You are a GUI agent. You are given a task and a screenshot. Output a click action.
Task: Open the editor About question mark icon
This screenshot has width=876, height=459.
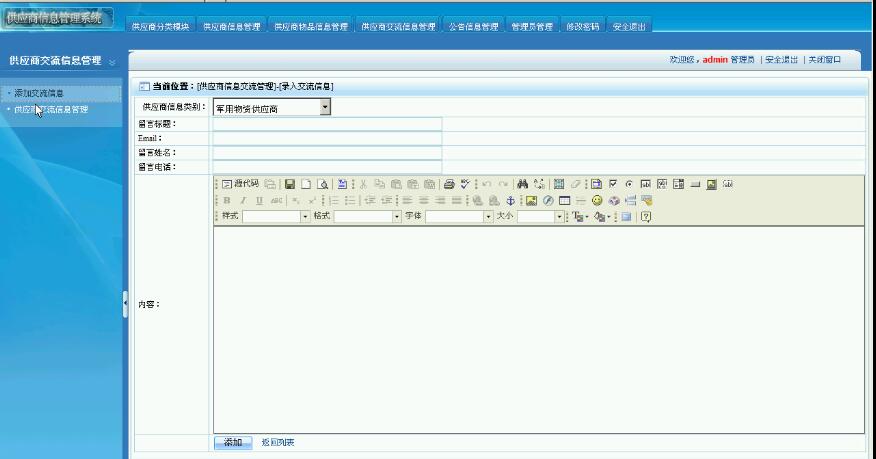pos(646,216)
